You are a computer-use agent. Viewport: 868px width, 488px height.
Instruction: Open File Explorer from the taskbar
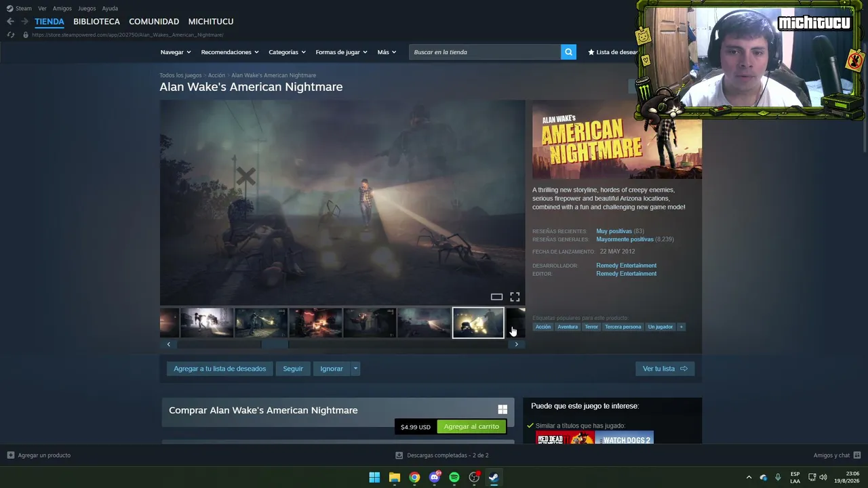point(395,477)
